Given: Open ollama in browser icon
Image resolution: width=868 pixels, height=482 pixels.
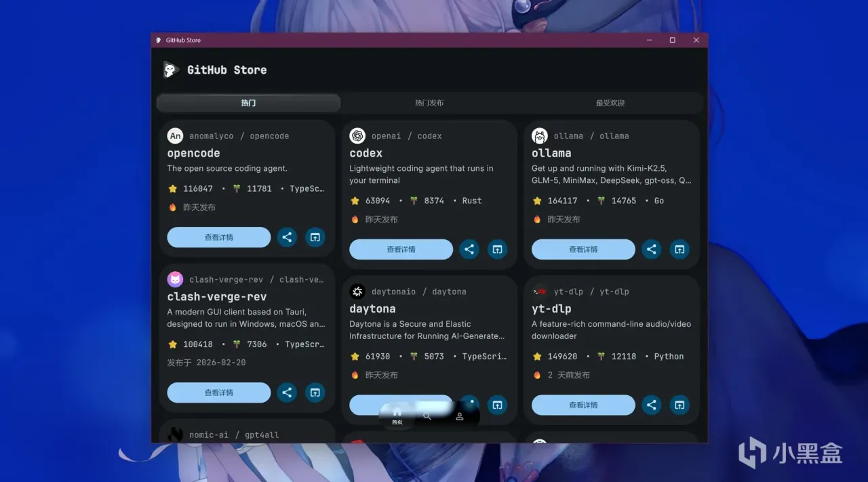Looking at the screenshot, I should (679, 249).
